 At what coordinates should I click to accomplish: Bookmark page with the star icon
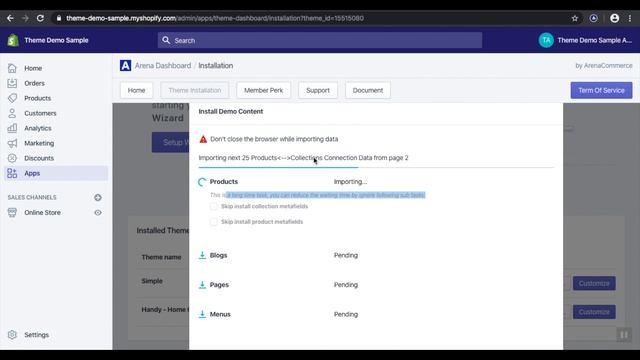tap(575, 18)
